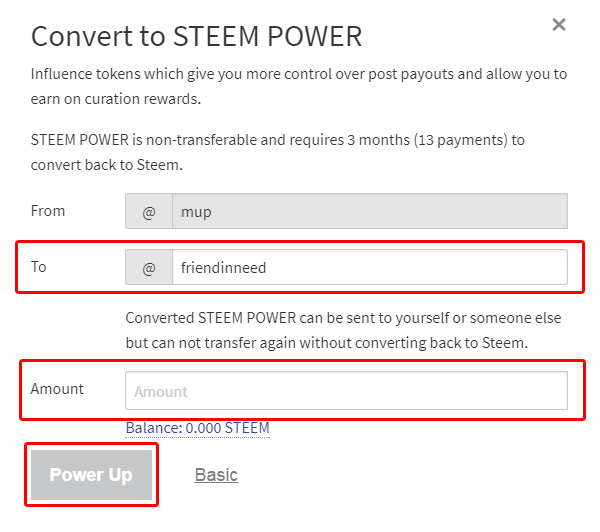
Task: Focus the To field containing friendinneed
Action: (x=369, y=267)
